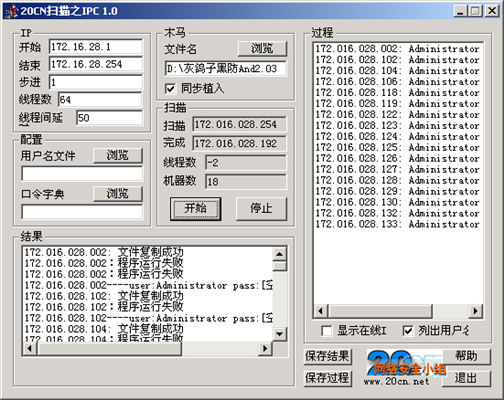Image resolution: width=504 pixels, height=400 pixels.
Task: Uncheck the 同步植入 checkbox
Action: [x=170, y=89]
